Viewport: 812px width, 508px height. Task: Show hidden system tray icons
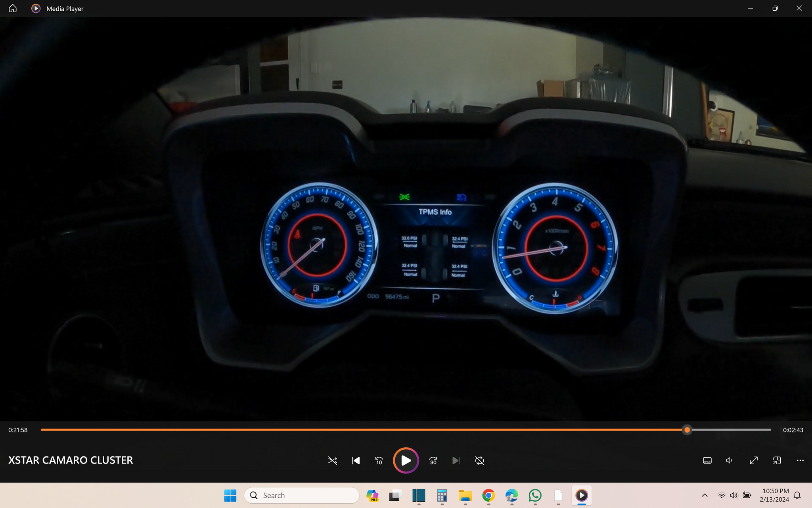pyautogui.click(x=705, y=495)
